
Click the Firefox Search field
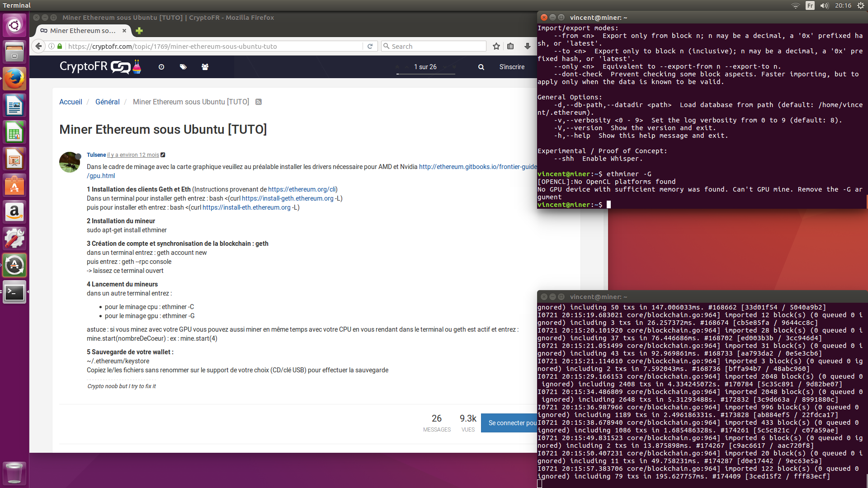click(434, 46)
